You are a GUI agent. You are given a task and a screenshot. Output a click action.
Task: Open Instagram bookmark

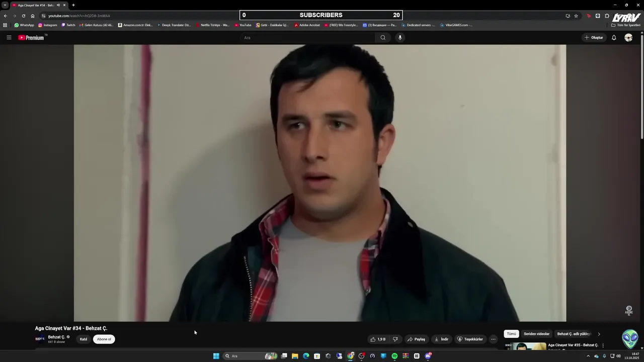48,25
